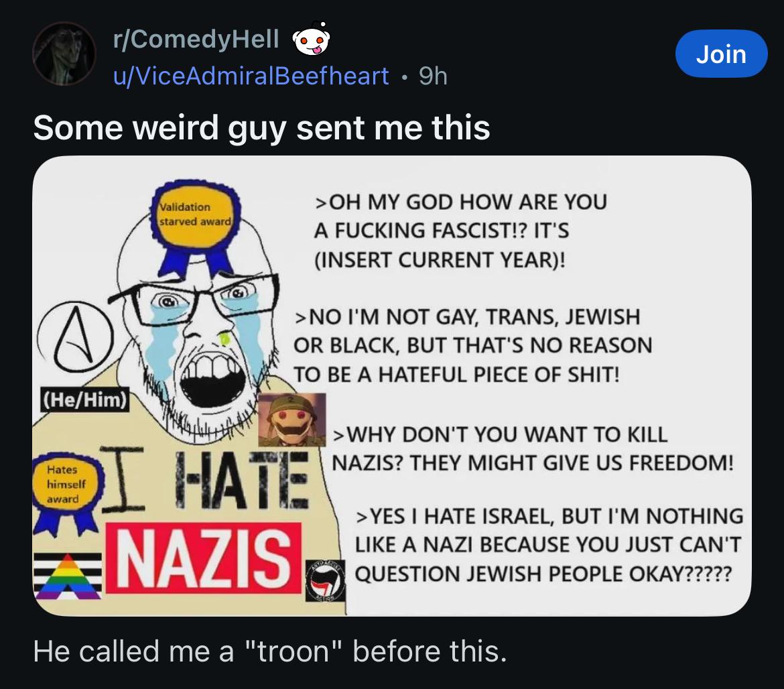Screen dimensions: 784x689
Task: Click the 'INSERT CURRENT YEAR' greentext paragraph
Action: 460,231
